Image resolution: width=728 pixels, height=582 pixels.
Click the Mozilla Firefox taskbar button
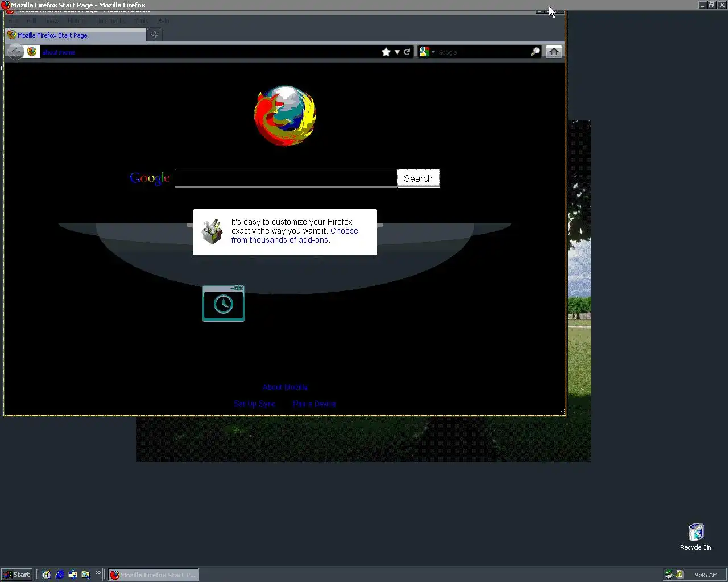point(153,575)
